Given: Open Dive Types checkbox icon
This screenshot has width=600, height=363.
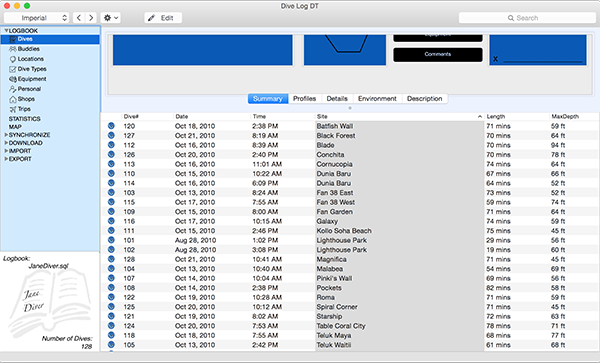Looking at the screenshot, I should (13, 69).
